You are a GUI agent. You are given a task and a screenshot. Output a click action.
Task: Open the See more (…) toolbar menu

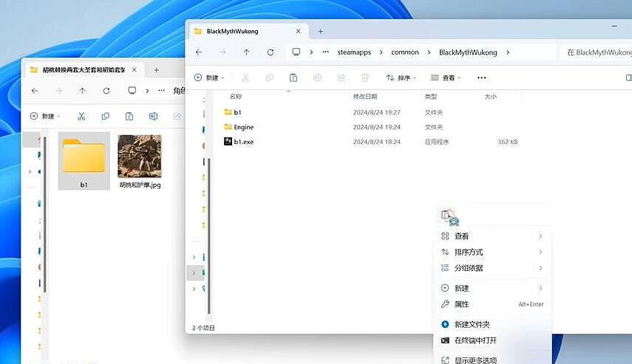pos(482,78)
